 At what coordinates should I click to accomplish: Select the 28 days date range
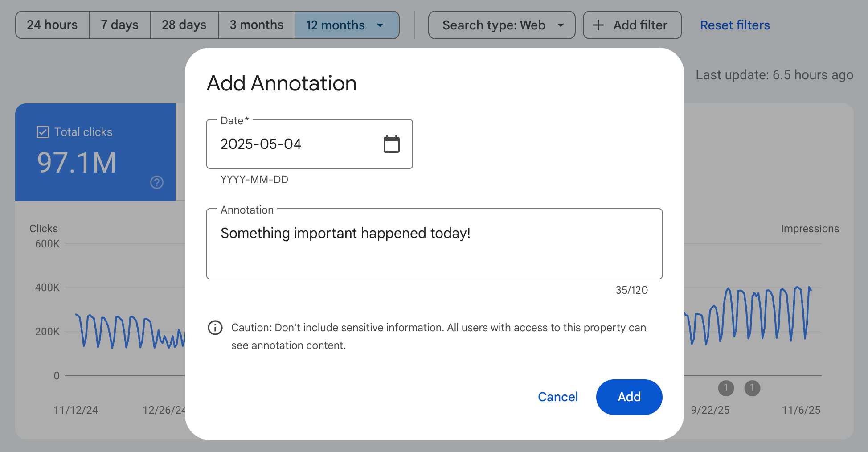(184, 25)
